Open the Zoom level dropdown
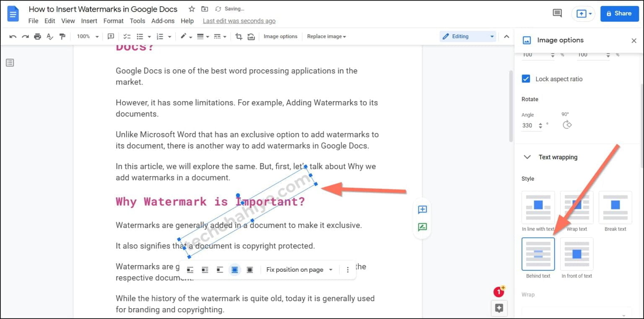644x319 pixels. click(87, 36)
